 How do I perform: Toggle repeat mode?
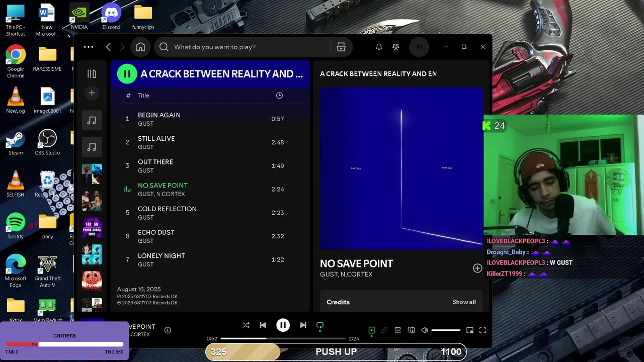click(319, 326)
